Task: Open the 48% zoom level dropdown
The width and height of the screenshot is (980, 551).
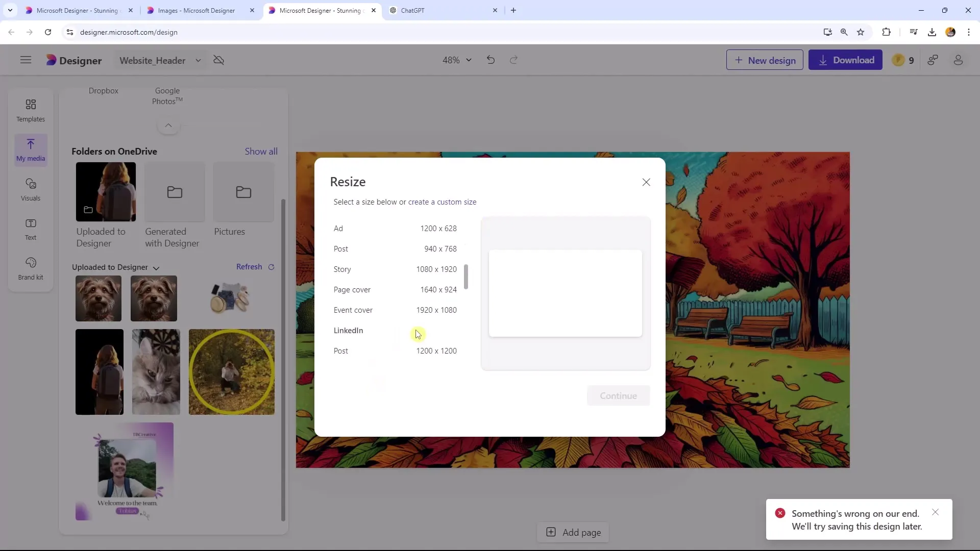Action: click(x=457, y=60)
